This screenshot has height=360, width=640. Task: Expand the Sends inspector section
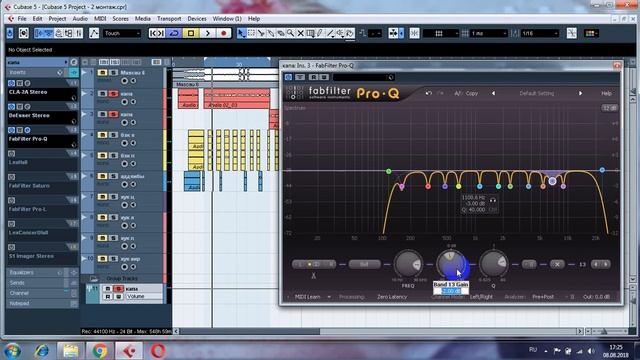42,283
